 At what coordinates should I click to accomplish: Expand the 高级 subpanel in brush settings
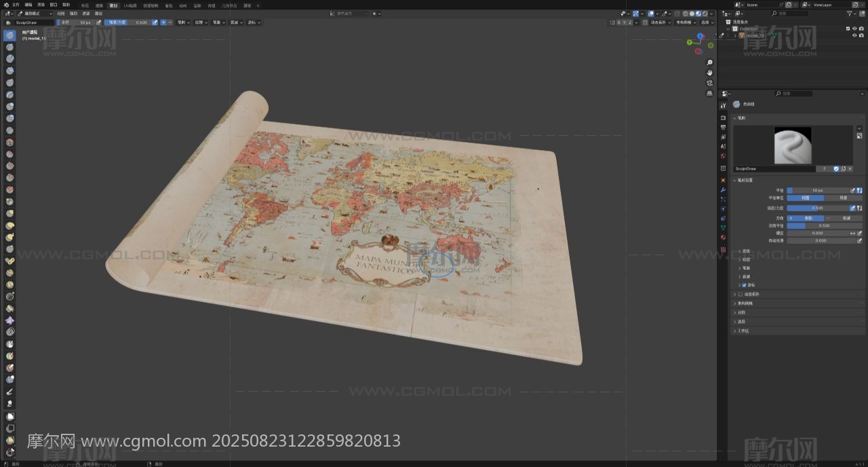745,251
